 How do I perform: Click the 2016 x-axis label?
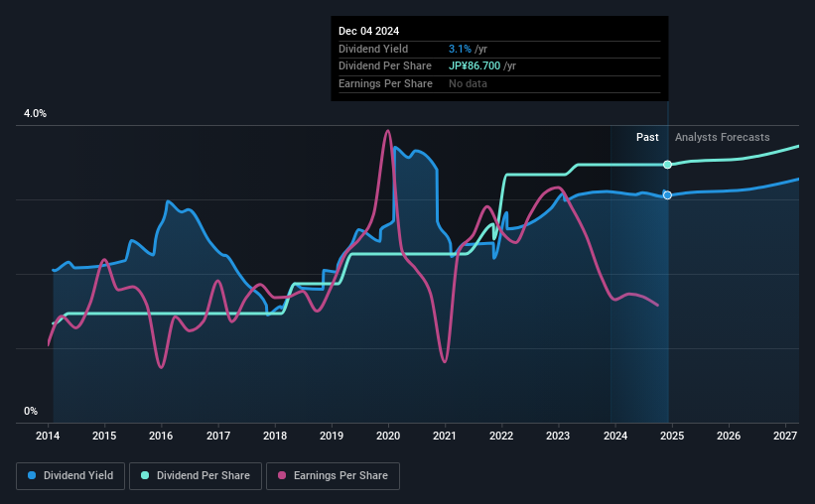161,436
